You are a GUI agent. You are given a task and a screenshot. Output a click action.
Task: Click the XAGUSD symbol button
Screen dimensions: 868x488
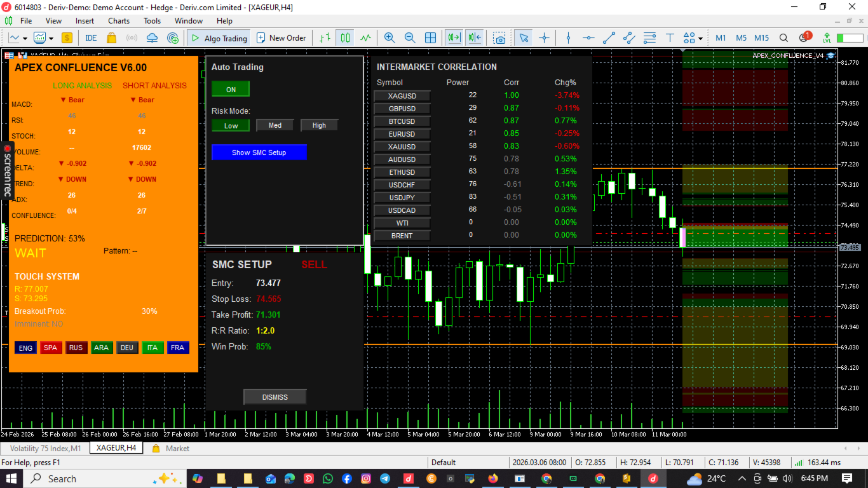[402, 96]
